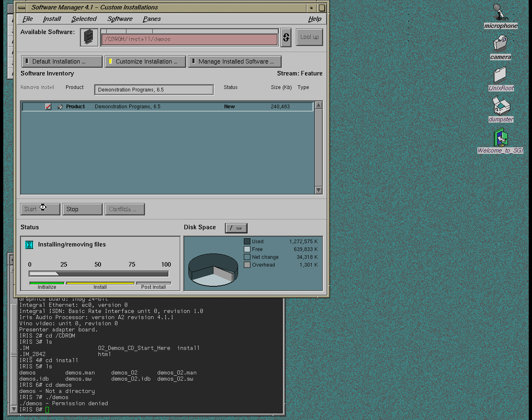This screenshot has width=532, height=420.
Task: Click inventory list scroll down arrow
Action: pyautogui.click(x=318, y=190)
